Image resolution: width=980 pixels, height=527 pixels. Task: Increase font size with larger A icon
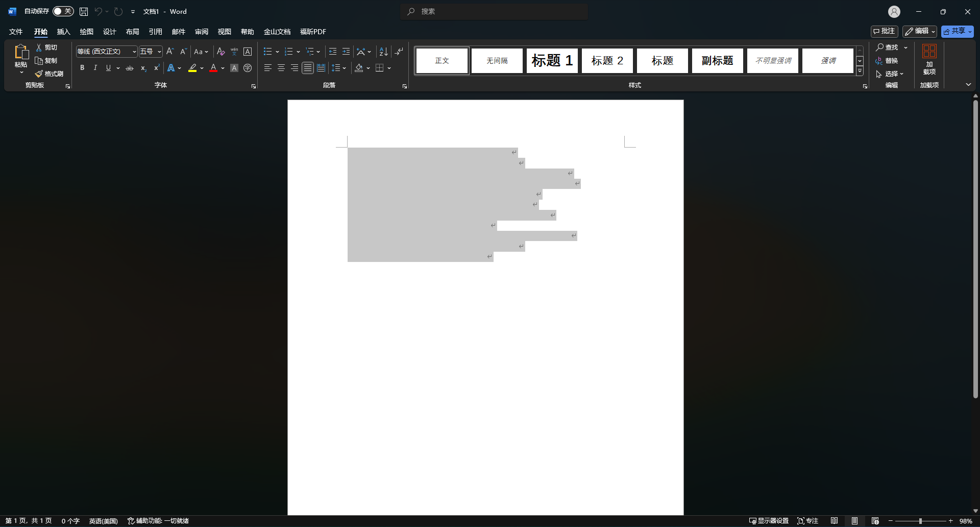(x=170, y=52)
